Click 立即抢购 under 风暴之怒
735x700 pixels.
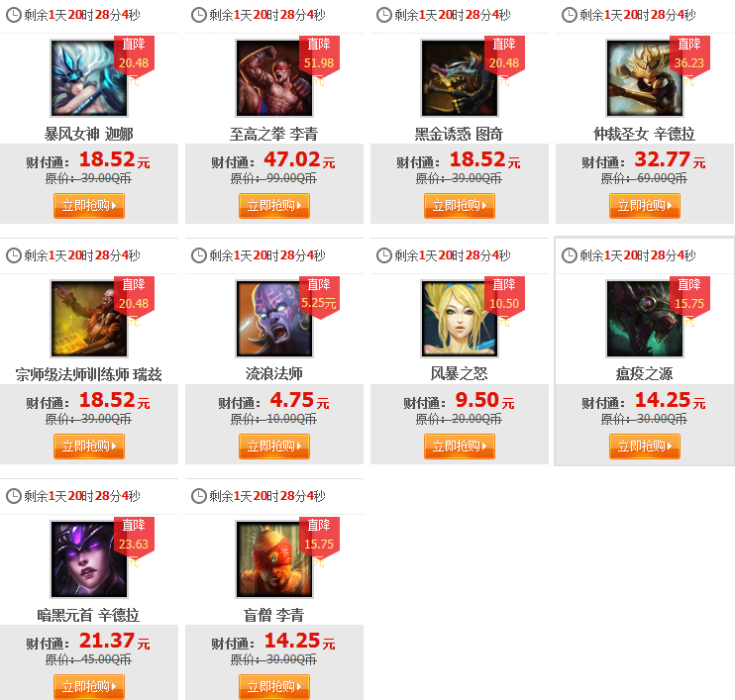pyautogui.click(x=460, y=447)
